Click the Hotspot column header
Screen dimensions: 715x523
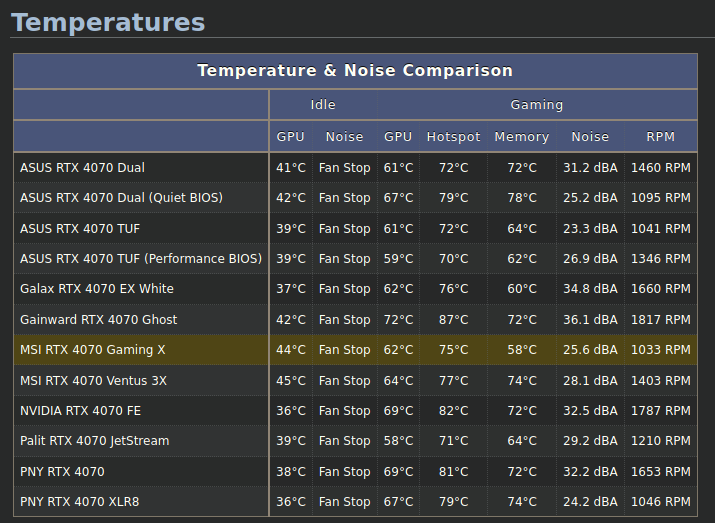click(x=453, y=136)
